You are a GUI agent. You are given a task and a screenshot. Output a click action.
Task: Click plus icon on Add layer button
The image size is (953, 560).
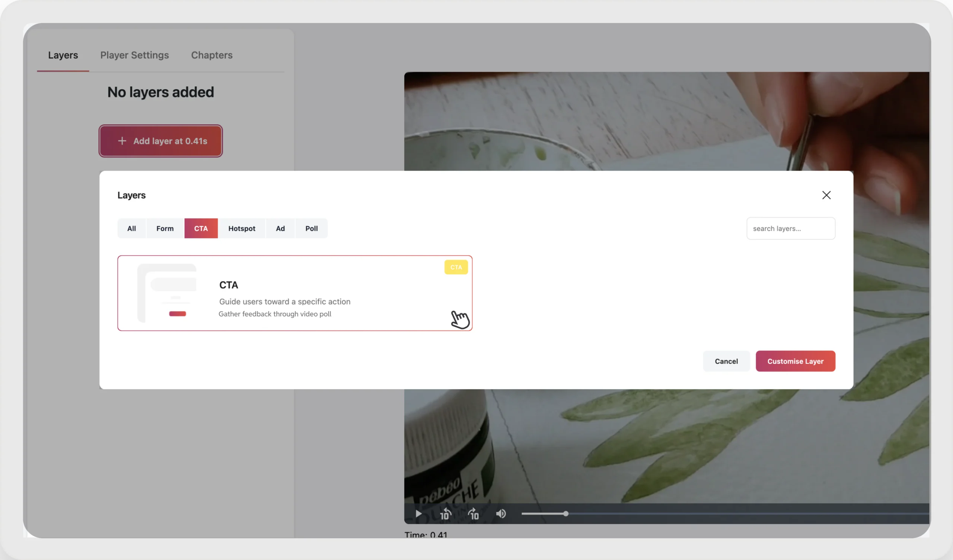[x=122, y=141]
